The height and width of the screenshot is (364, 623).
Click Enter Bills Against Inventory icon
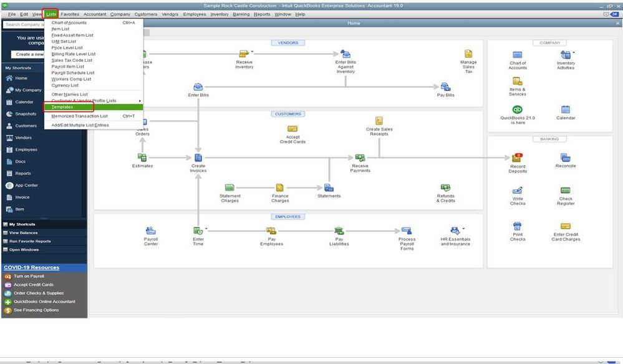[345, 54]
